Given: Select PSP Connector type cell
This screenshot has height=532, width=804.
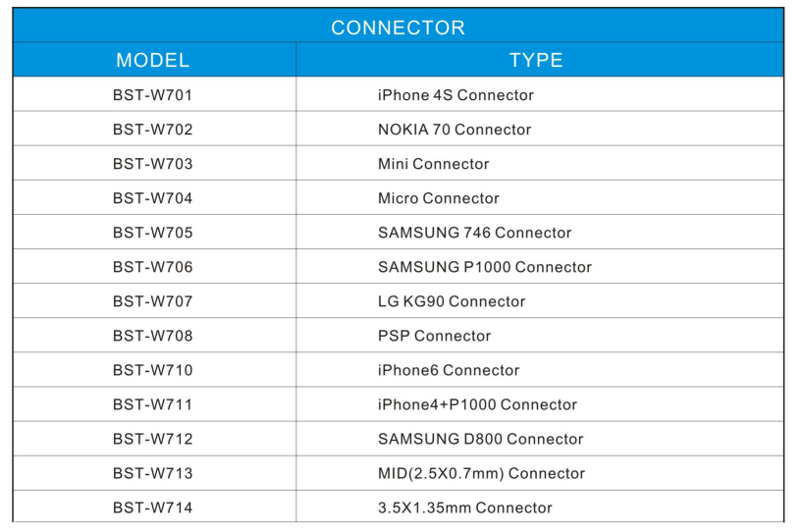Looking at the screenshot, I should [x=434, y=335].
